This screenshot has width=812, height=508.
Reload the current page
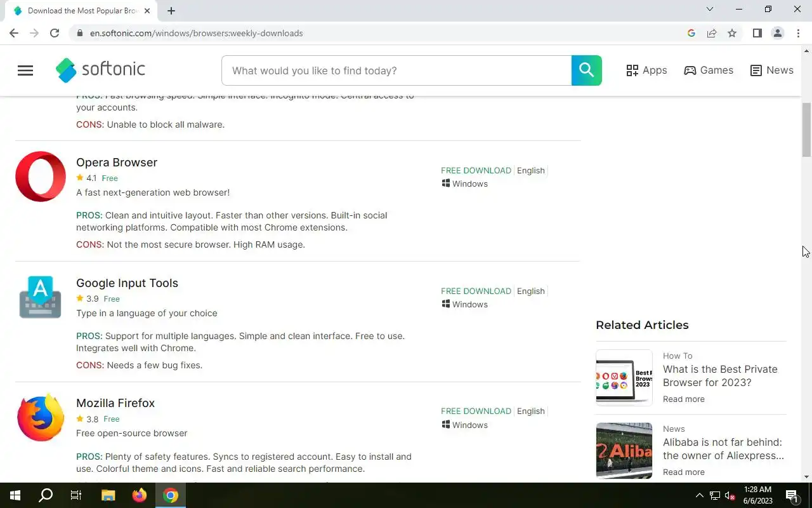55,33
